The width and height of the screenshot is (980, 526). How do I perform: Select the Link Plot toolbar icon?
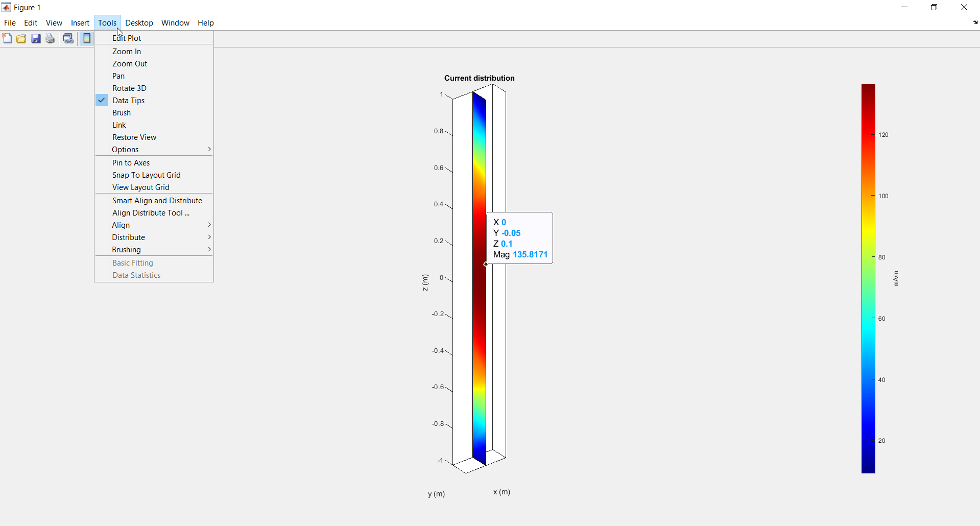coord(68,38)
